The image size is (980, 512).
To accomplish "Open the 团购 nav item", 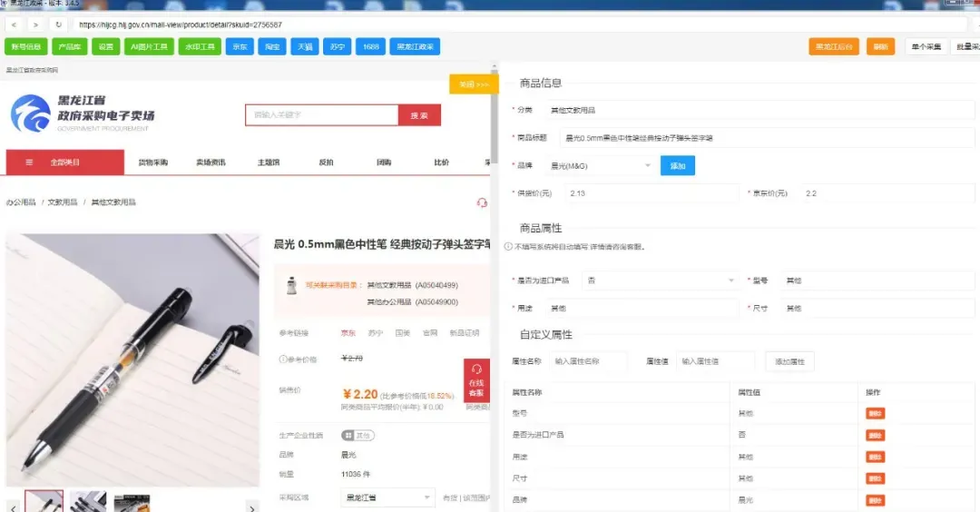I will pyautogui.click(x=384, y=162).
